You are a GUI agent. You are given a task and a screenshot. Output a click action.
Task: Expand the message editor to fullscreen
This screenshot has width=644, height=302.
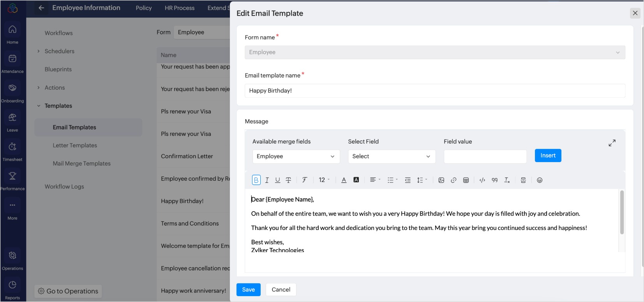coord(612,143)
